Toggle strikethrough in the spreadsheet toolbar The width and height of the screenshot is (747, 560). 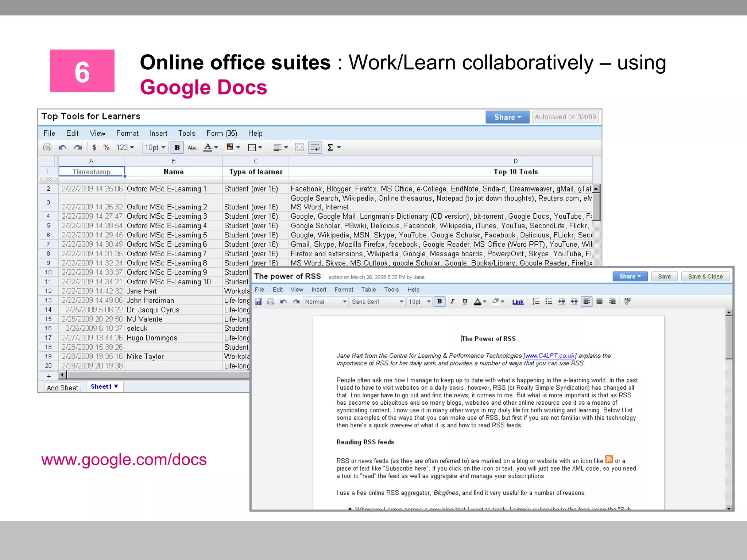(x=192, y=147)
